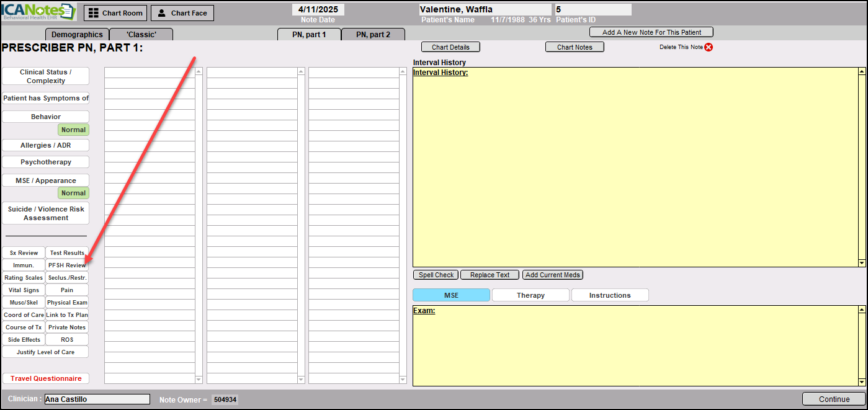Toggle the Behavior Normal indicator
868x410 pixels.
(73, 130)
